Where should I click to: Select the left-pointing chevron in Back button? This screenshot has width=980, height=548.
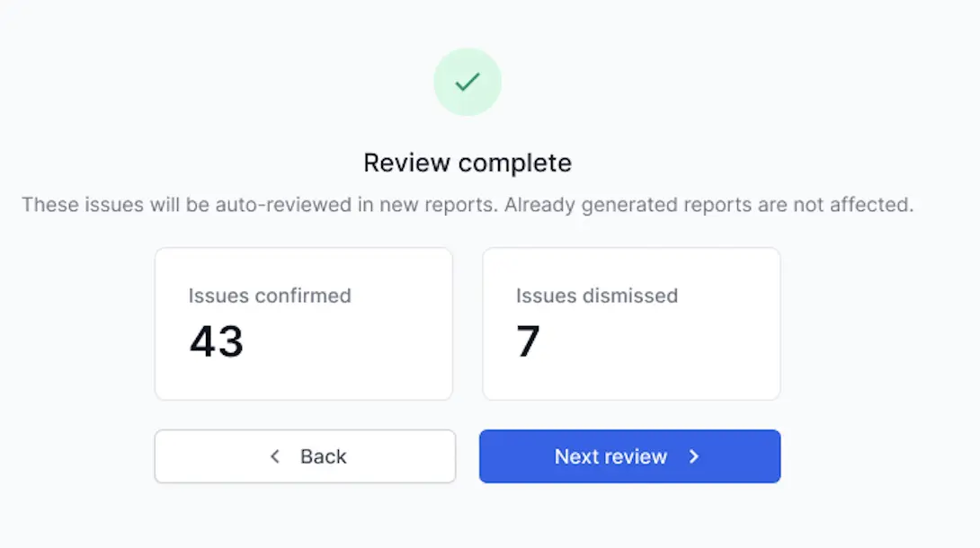click(275, 456)
